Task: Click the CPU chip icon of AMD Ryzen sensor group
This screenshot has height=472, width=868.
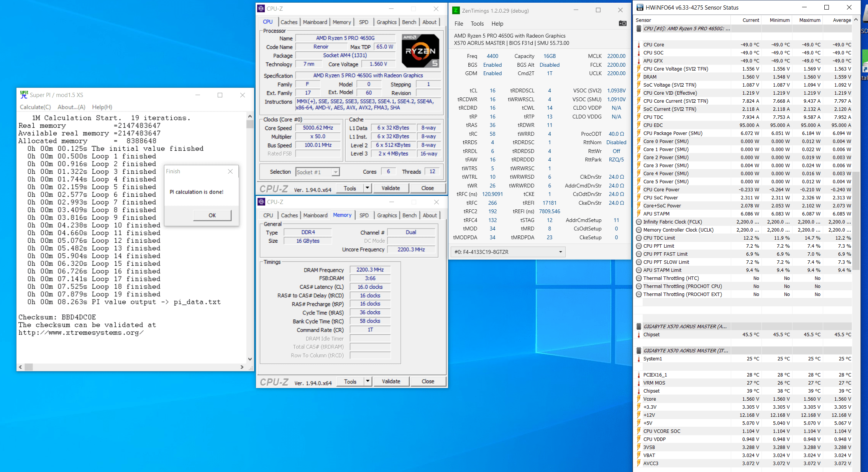Action: 639,29
